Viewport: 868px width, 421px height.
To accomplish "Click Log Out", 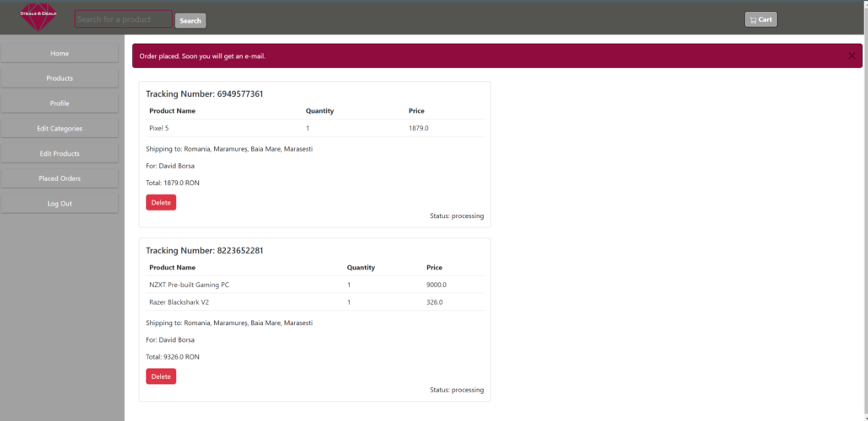I will 60,204.
